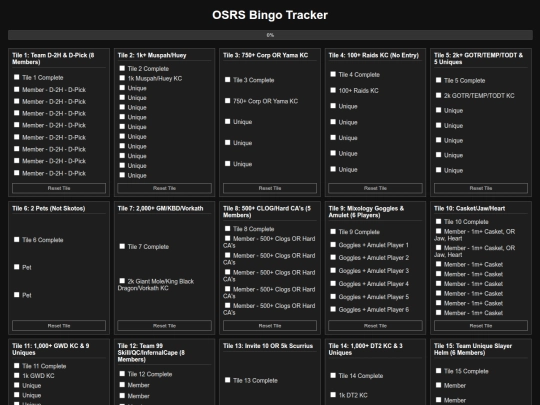This screenshot has height=405, width=540.
Task: Check Tile 7 Complete
Action: click(122, 246)
